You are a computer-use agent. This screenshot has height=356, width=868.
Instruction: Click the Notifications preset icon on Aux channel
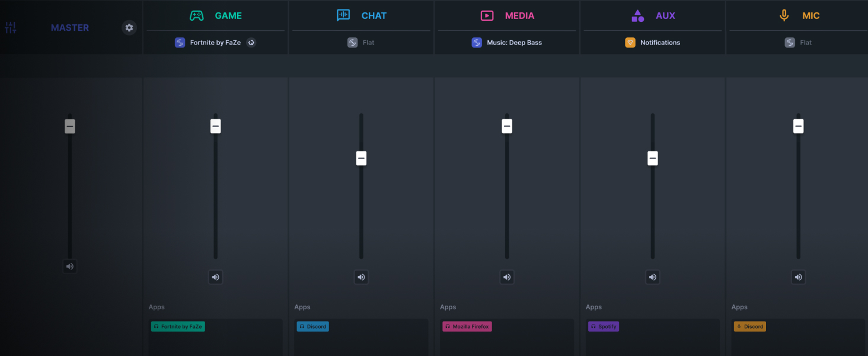[x=630, y=42]
